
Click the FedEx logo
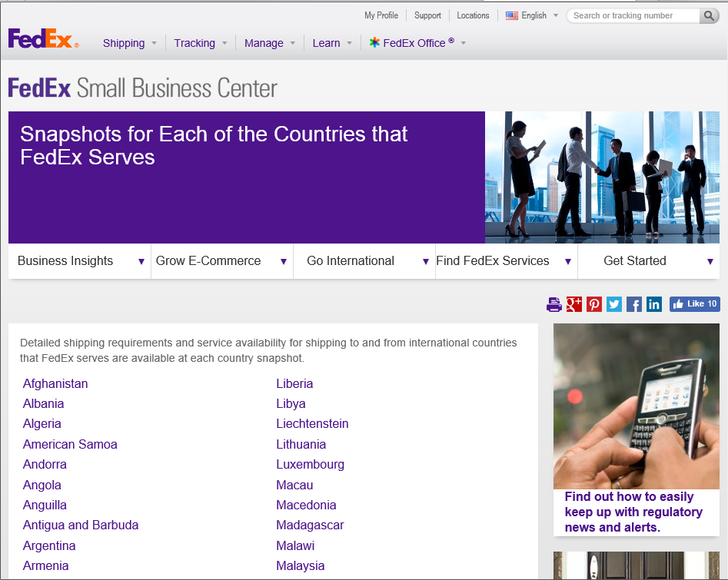(x=44, y=38)
